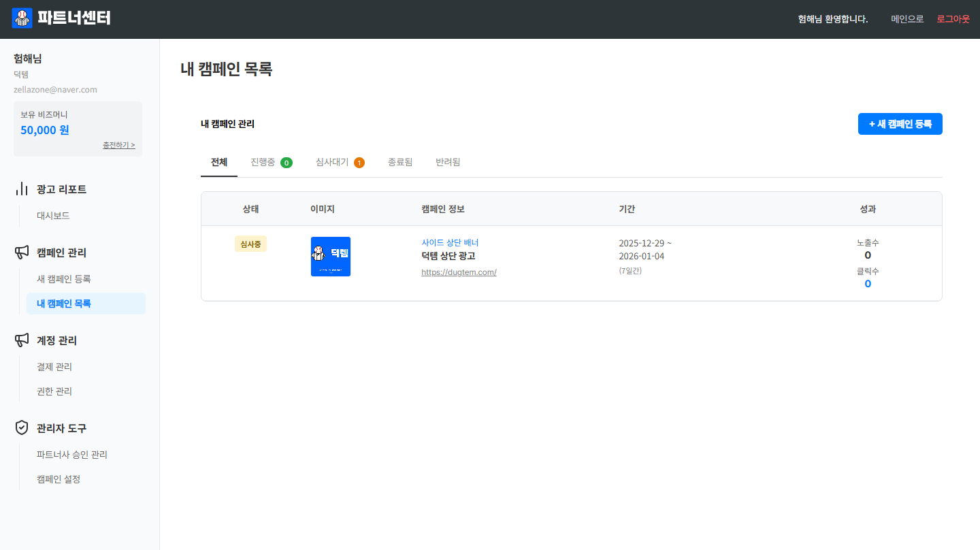Click the Partner Center logo icon
Viewport: 980px width, 550px height.
tap(22, 18)
